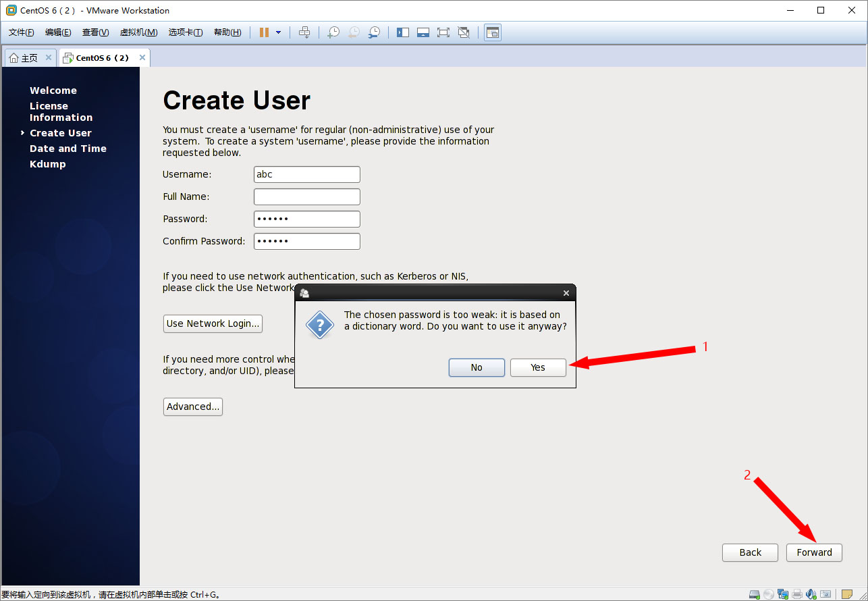Open the 虚拟机(M) menu

tap(138, 32)
